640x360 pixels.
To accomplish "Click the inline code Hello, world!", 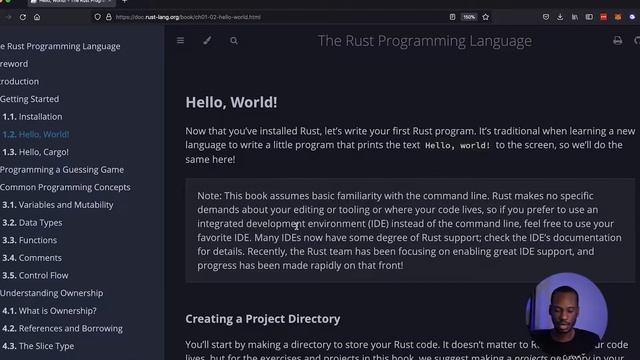I will coord(458,145).
